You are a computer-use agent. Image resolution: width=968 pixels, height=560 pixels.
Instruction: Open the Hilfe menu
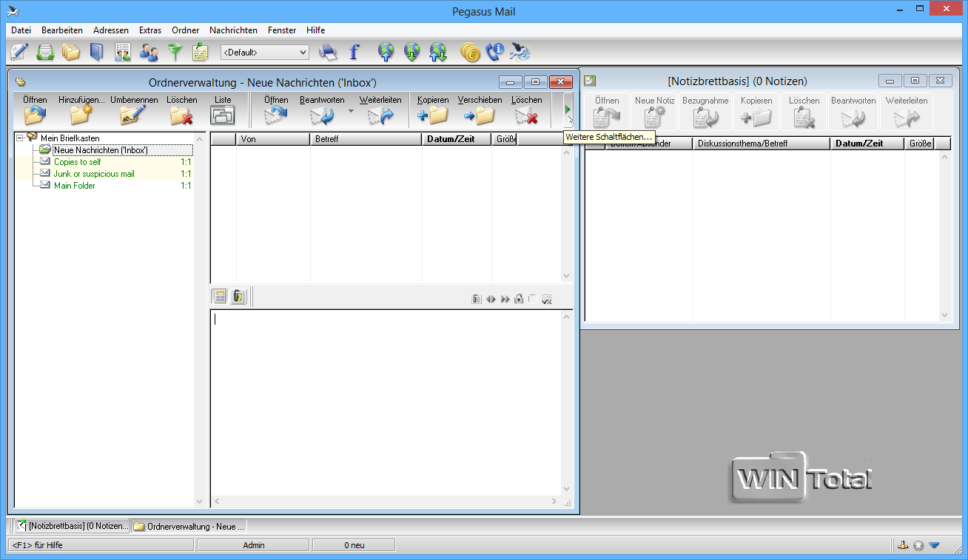(x=316, y=30)
